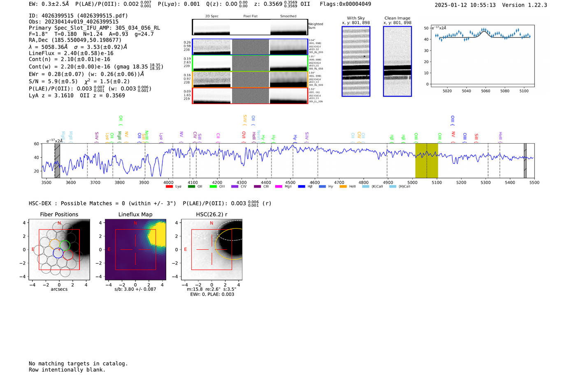Click the EWr: 0, PLAE: 0.003 caption
Viewport: 576px width, 392px height.
pos(212,295)
